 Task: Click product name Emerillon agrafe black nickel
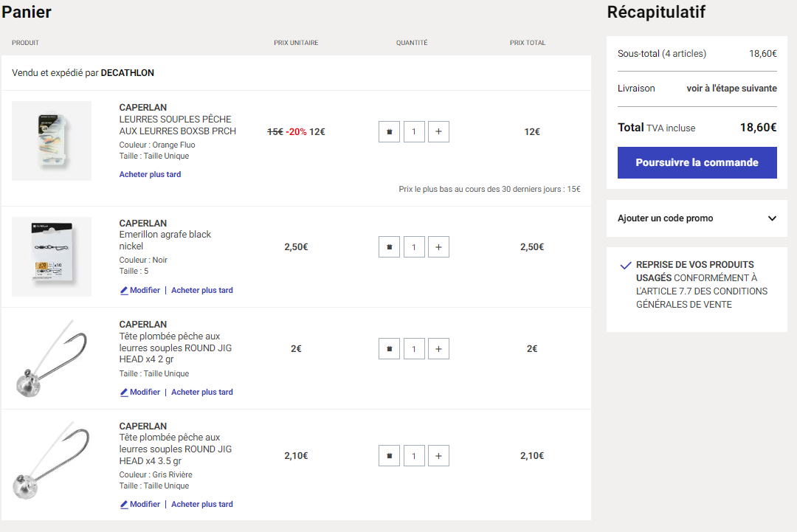tap(165, 241)
